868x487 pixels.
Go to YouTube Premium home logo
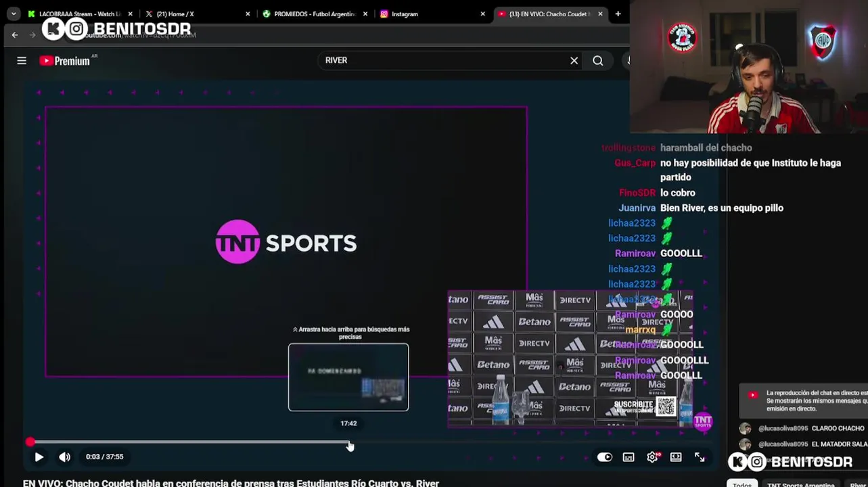[x=65, y=61]
